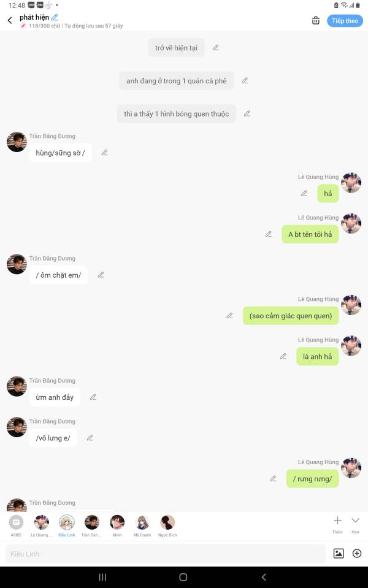This screenshot has height=588, width=368.
Task: Edit the '(sao cảm giác quen quen)' message
Action: coord(229,316)
